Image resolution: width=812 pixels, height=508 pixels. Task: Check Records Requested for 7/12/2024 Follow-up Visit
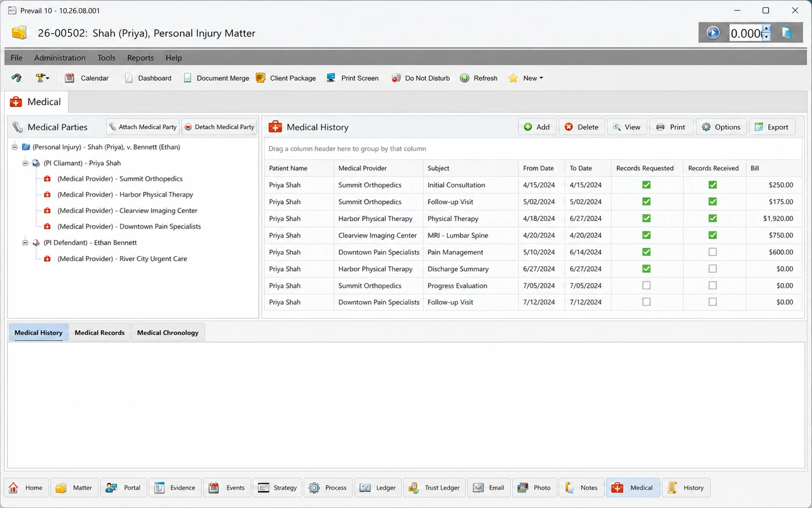click(647, 302)
